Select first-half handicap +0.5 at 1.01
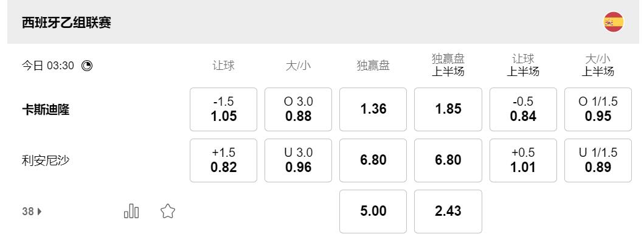The height and width of the screenshot is (248, 644). coord(523,160)
